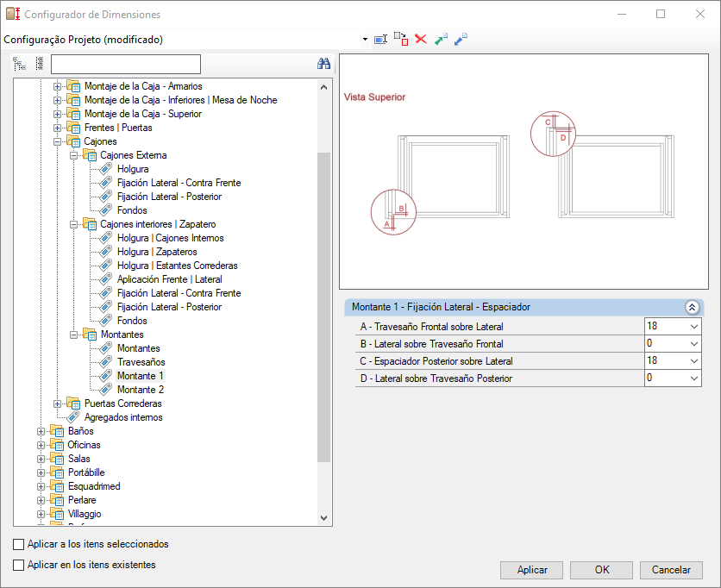Expand the Baños folder node
The width and height of the screenshot is (721, 588).
pos(41,431)
